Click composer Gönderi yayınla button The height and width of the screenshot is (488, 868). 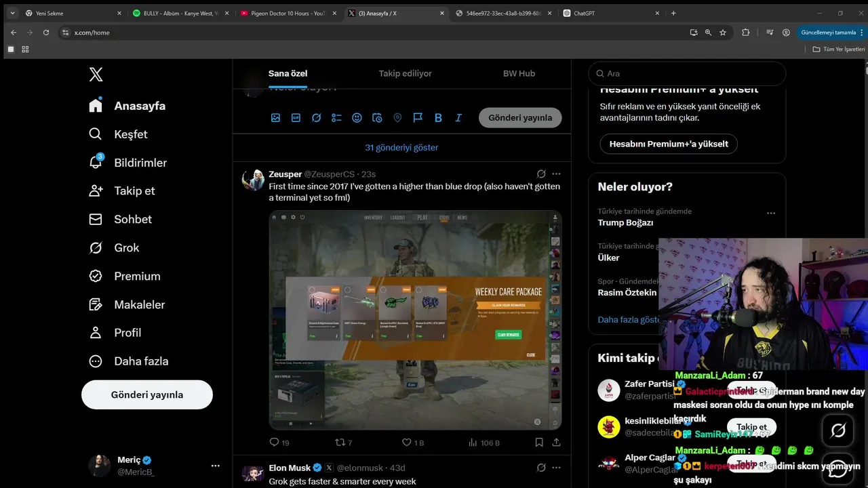pos(520,117)
